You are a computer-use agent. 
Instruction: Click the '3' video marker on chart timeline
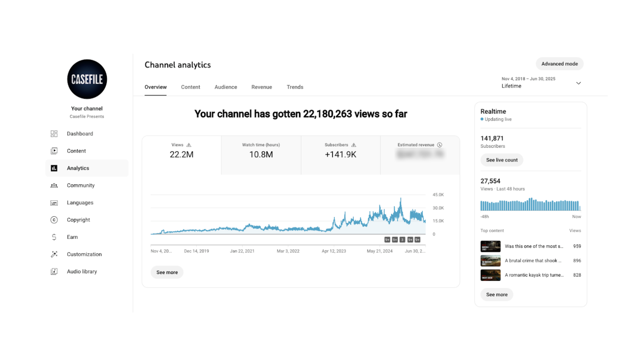tap(402, 240)
